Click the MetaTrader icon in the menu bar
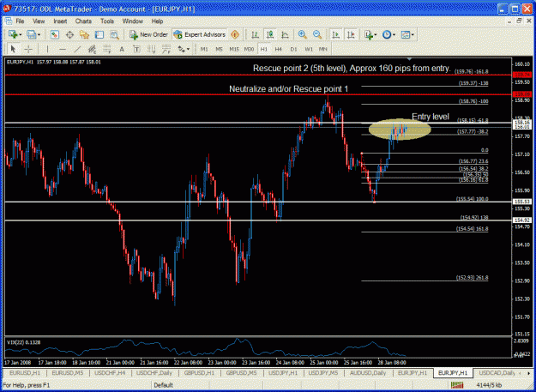Screen dimensions: 536x392 coord(9,21)
